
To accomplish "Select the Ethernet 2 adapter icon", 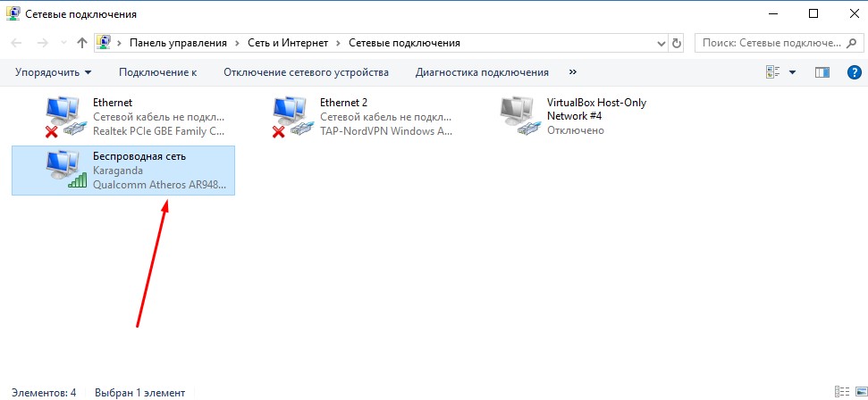I will coord(292,117).
